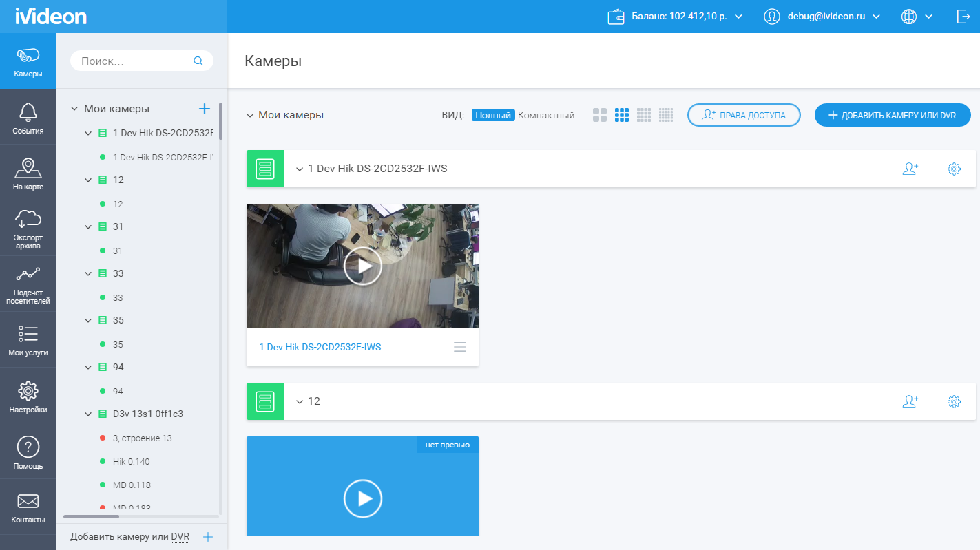
Task: Click the ПРАВА ДОСТУПА button
Action: (744, 116)
